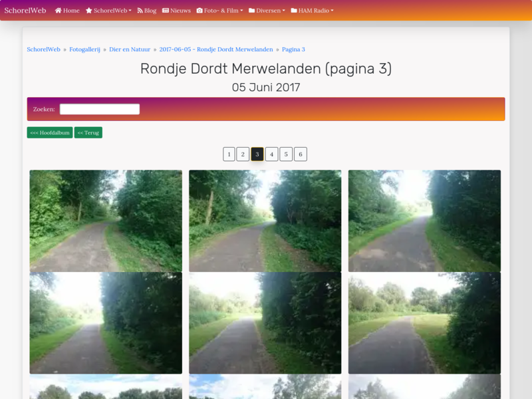Go back with the <<< Hoofdalbum button
532x399 pixels.
tap(50, 132)
